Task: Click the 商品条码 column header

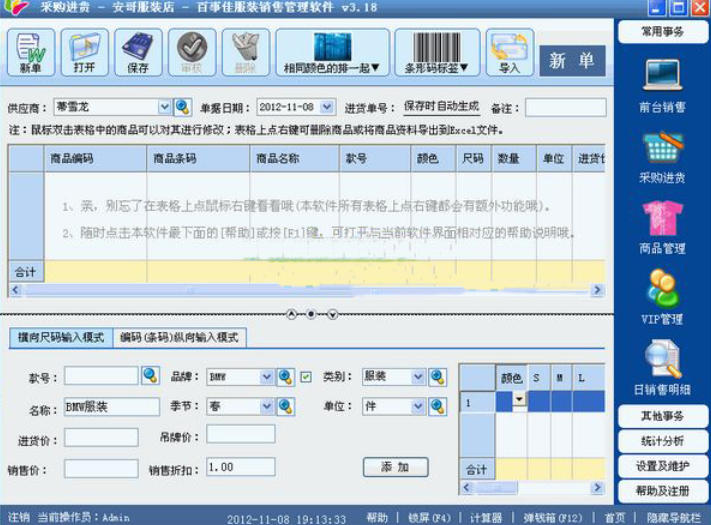Action: coord(198,158)
